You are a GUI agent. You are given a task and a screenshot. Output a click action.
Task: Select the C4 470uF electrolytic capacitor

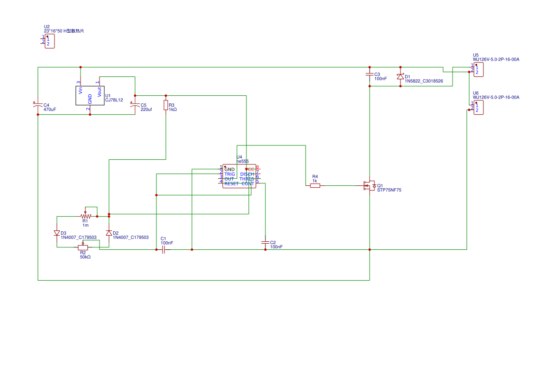coord(38,105)
